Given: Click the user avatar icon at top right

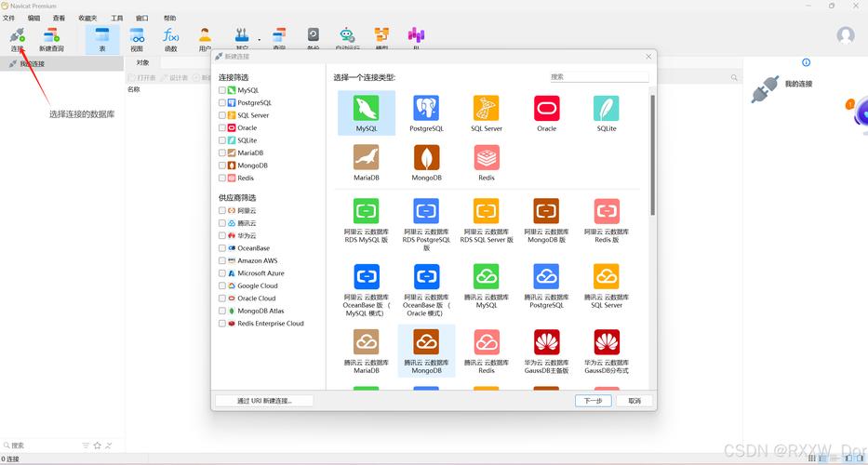Looking at the screenshot, I should 846,35.
